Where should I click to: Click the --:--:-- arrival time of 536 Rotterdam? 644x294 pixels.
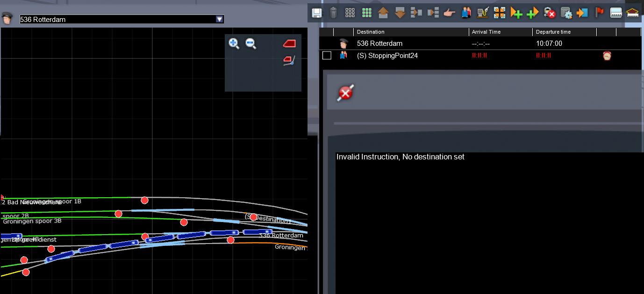tap(481, 44)
